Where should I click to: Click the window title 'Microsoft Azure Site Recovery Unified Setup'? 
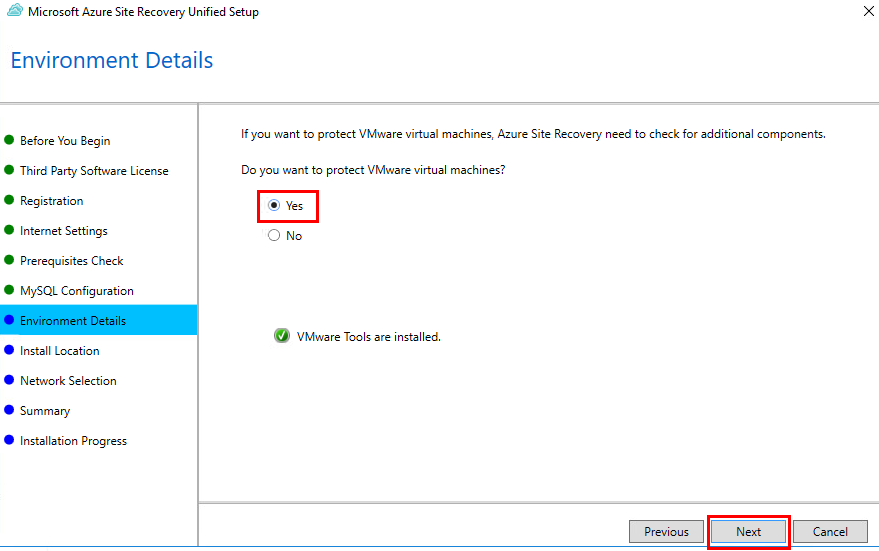coord(144,12)
